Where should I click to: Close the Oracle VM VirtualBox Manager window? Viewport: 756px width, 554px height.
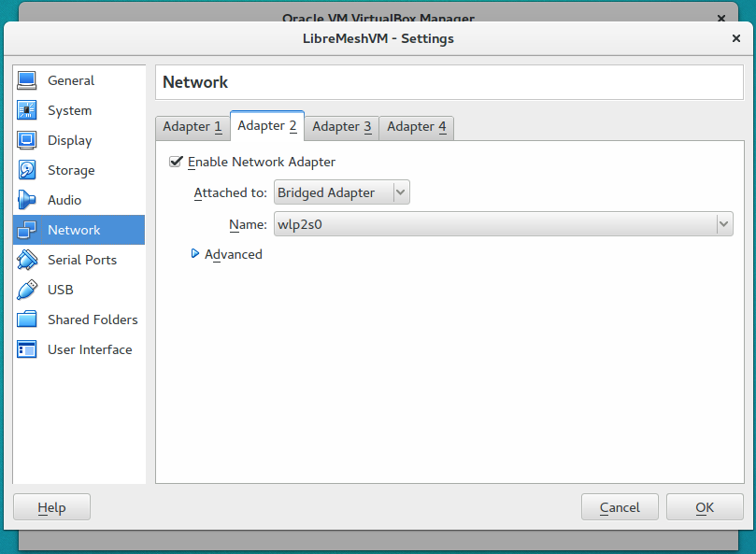click(x=720, y=19)
